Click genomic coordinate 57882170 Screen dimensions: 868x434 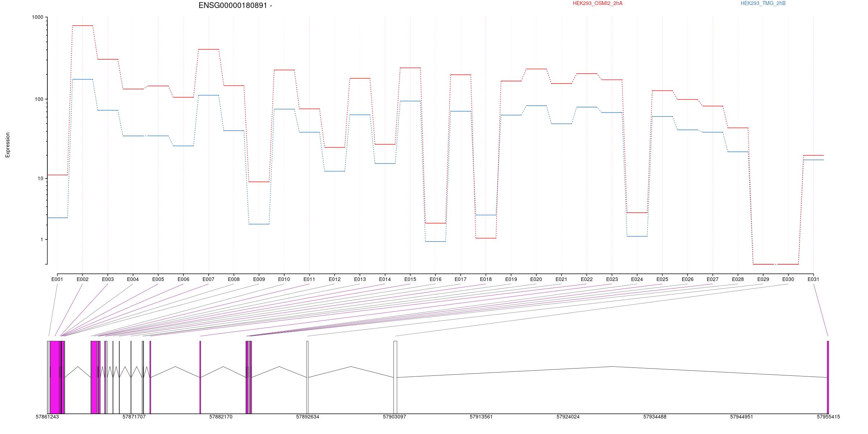(x=221, y=417)
